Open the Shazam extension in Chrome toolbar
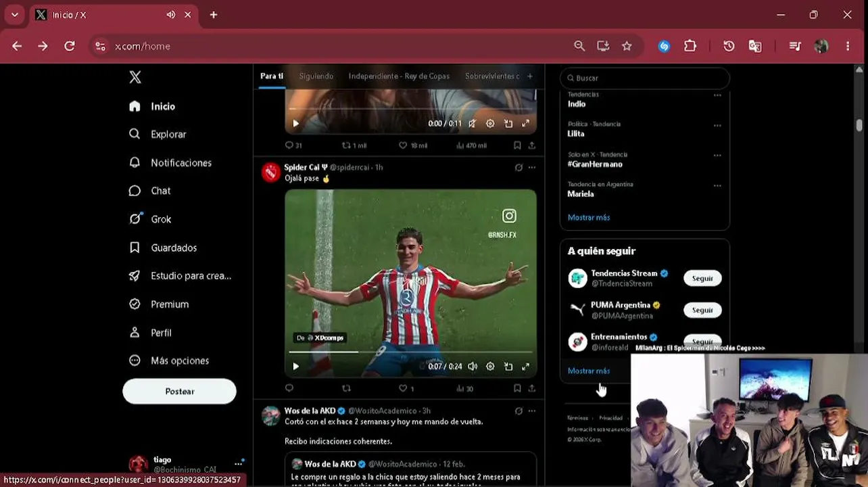The width and height of the screenshot is (868, 487). 664,46
